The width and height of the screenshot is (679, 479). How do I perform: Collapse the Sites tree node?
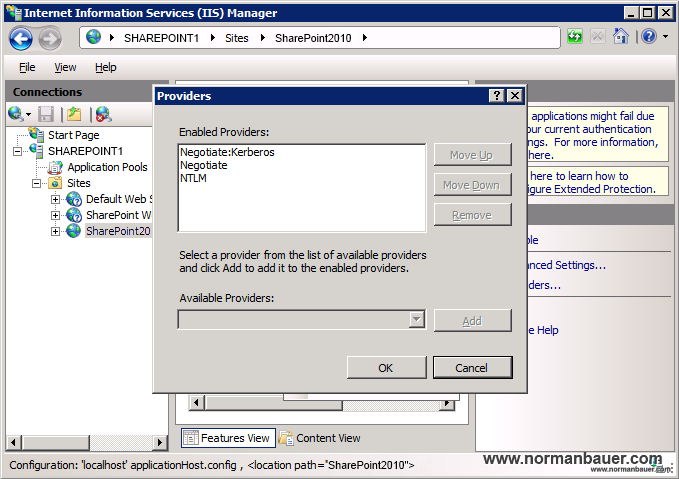point(36,184)
